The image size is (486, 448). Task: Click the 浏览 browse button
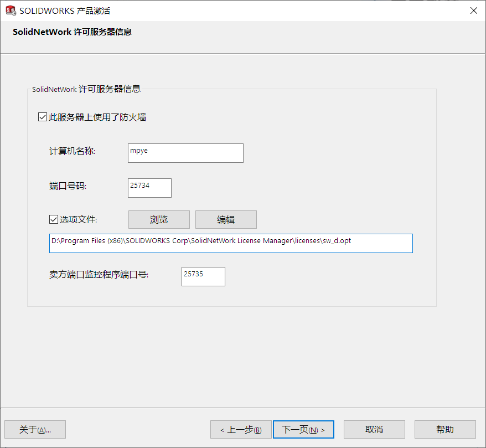click(159, 219)
